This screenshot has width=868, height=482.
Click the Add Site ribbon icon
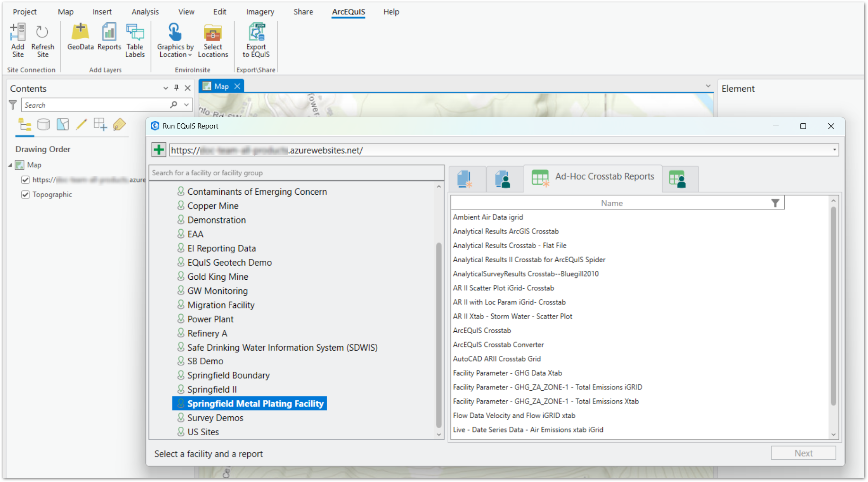17,40
